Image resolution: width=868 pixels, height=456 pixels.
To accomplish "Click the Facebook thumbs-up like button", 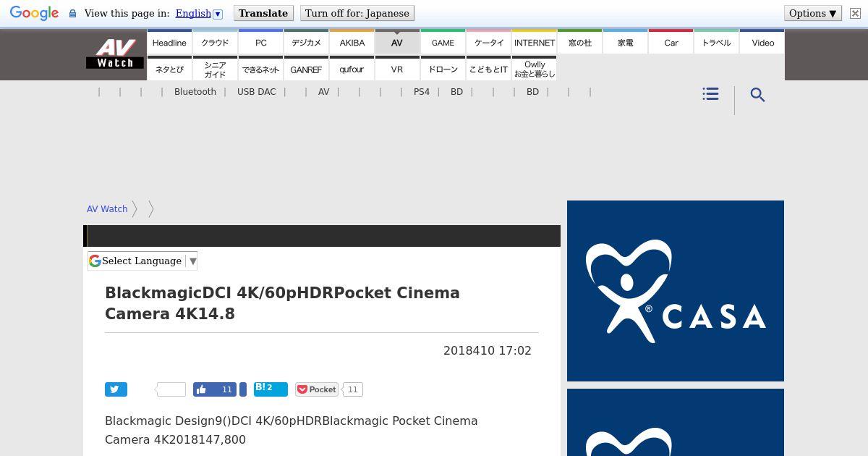I will point(215,389).
